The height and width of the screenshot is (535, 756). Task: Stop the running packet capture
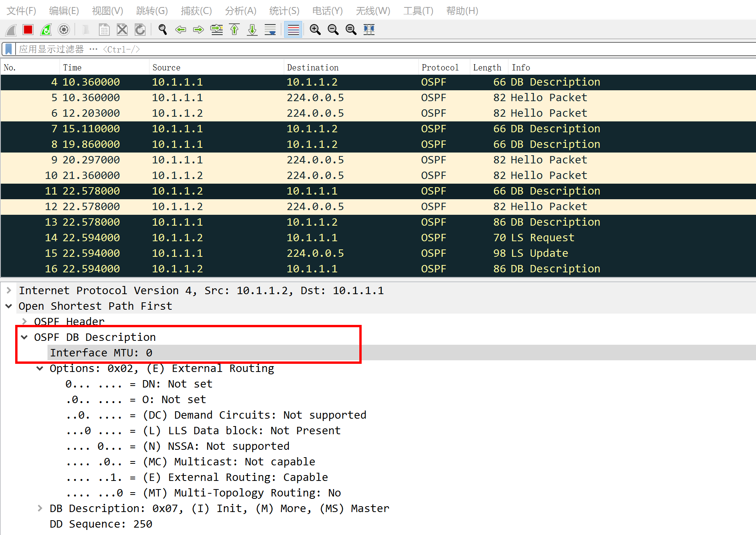click(28, 30)
